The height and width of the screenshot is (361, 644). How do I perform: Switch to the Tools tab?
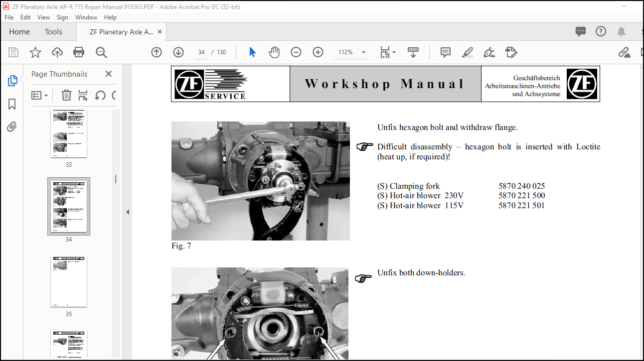[53, 32]
